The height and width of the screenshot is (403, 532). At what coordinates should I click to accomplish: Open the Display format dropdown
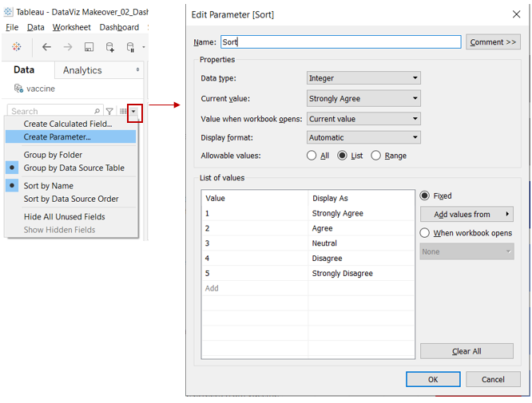[363, 137]
